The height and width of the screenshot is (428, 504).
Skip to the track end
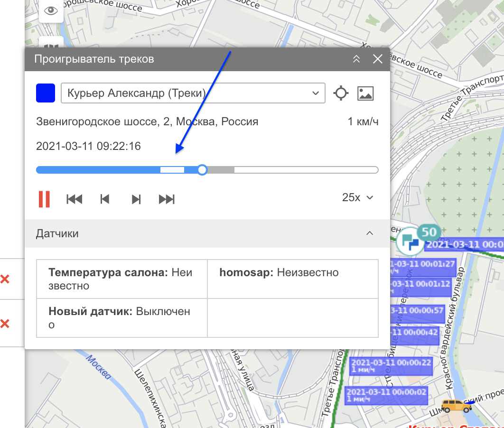[167, 199]
